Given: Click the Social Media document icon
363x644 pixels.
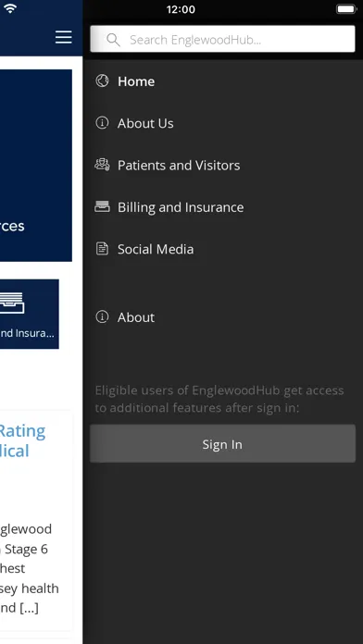Looking at the screenshot, I should 102,249.
